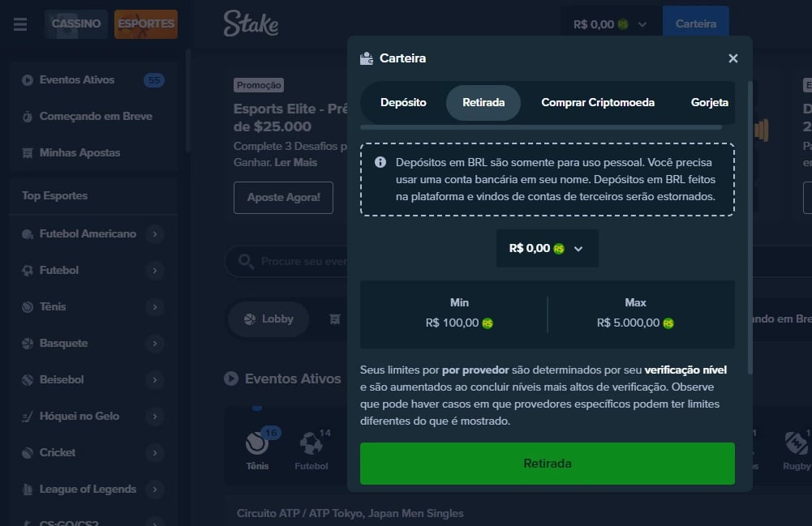This screenshot has width=812, height=526.
Task: Click the stopwatch icon beside Começando em Breve
Action: (28, 117)
